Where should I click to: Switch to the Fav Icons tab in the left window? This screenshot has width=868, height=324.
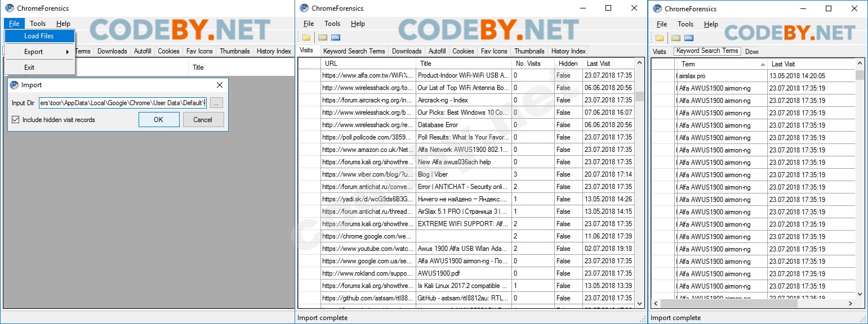coord(199,51)
